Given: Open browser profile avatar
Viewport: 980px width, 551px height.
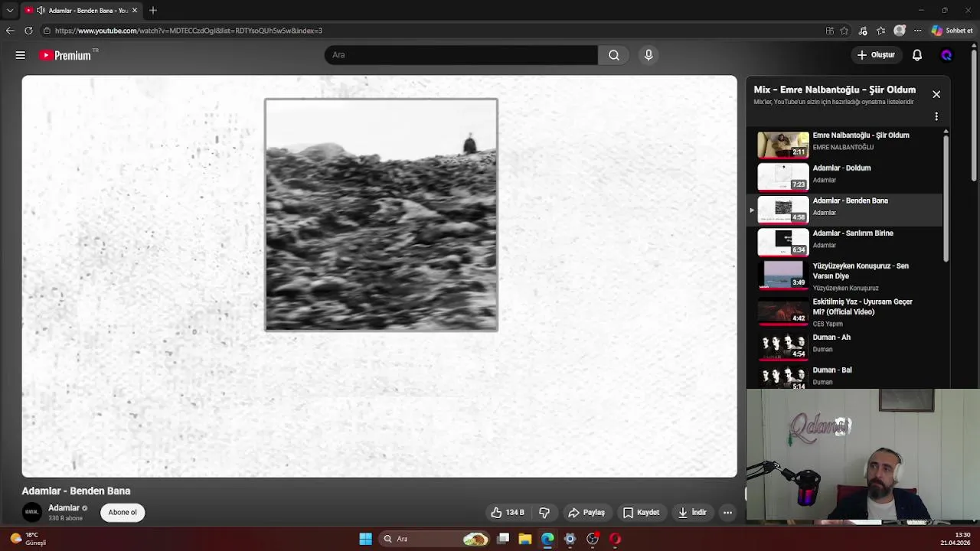Looking at the screenshot, I should (900, 31).
